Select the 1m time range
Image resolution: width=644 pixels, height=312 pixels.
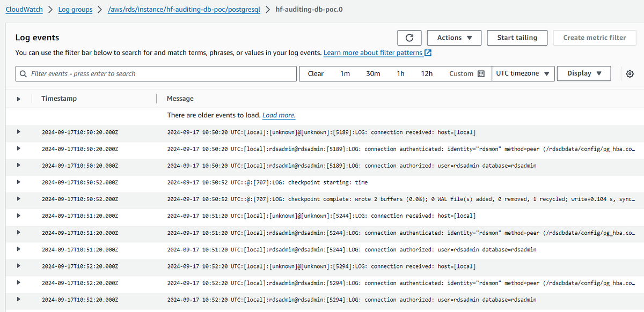coord(345,73)
